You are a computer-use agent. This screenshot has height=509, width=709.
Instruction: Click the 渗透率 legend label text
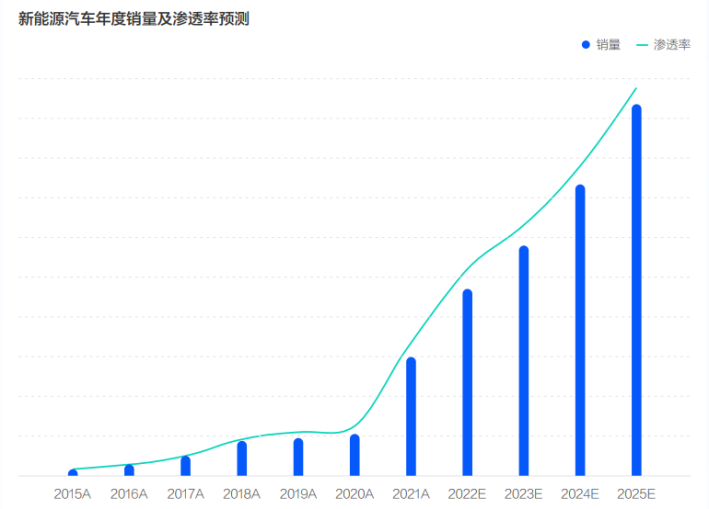672,45
